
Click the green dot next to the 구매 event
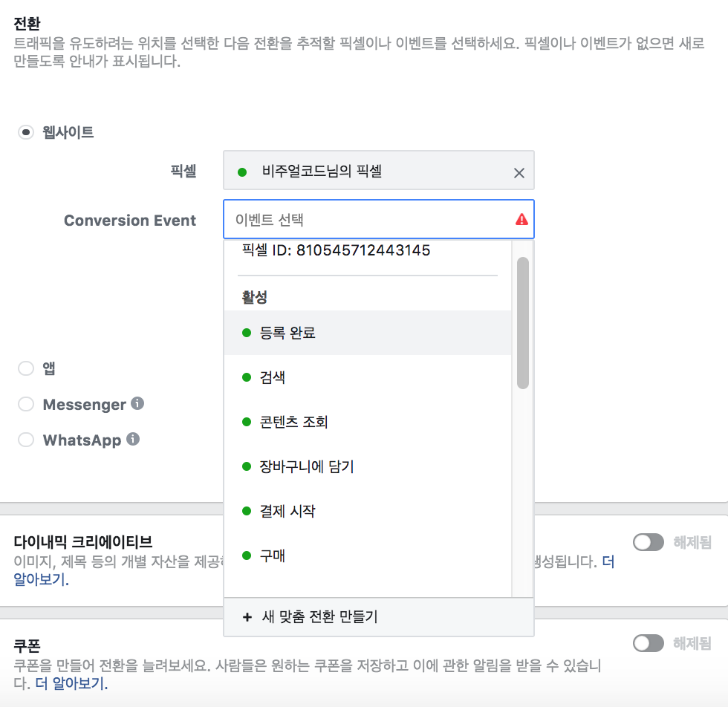click(x=246, y=555)
